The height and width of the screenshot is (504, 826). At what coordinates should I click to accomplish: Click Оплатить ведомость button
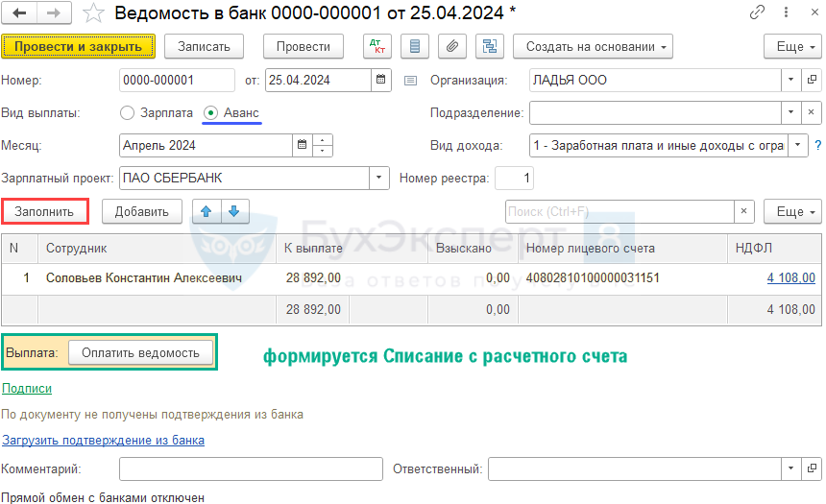pyautogui.click(x=140, y=353)
